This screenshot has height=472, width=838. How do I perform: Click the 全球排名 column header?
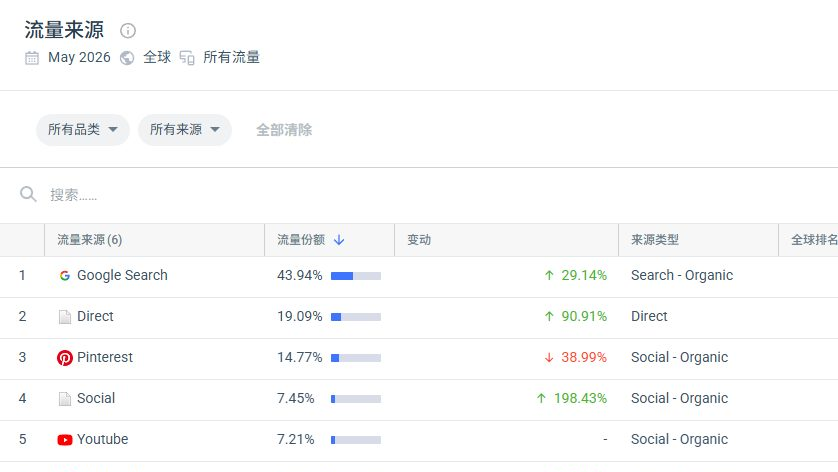814,240
